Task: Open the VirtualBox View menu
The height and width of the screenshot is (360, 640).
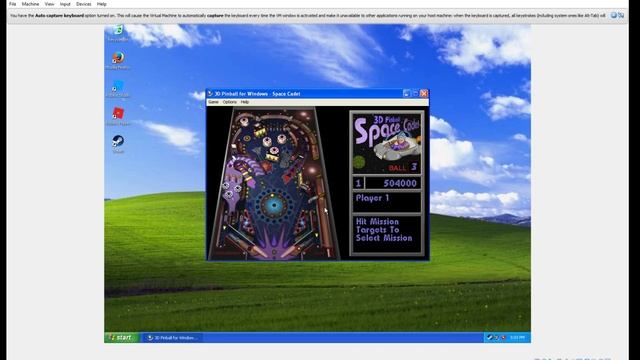Action: pos(49,4)
